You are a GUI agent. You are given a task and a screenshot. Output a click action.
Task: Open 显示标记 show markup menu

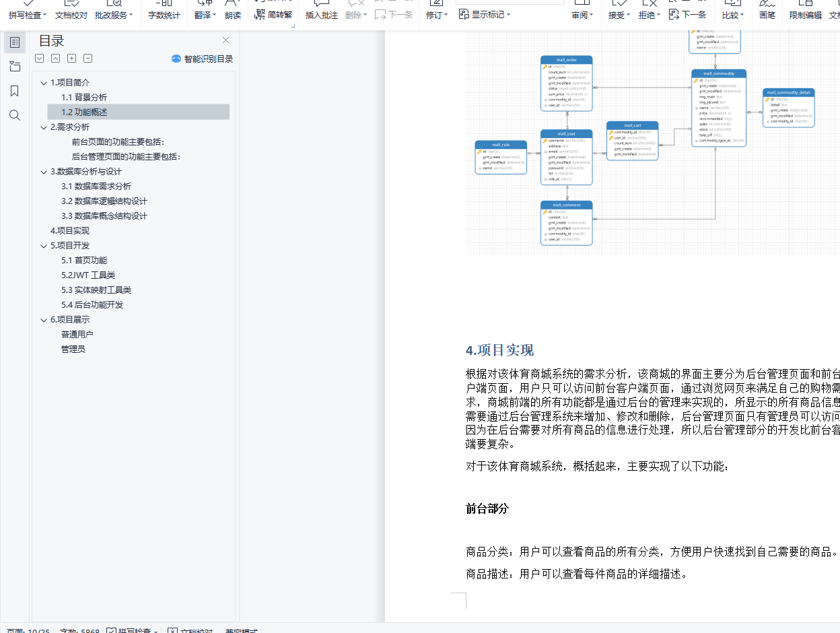pos(485,14)
